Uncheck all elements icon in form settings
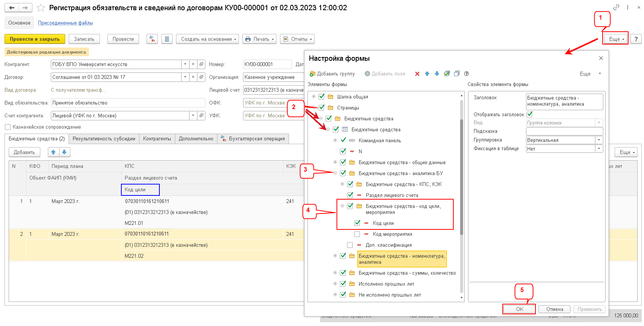This screenshot has height=326, width=644. (x=457, y=74)
